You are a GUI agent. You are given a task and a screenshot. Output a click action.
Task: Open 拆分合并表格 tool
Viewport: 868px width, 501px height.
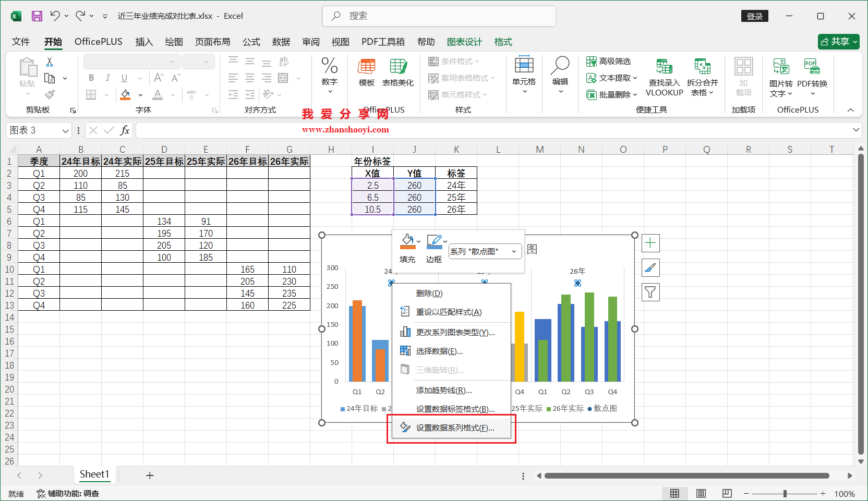[x=702, y=77]
